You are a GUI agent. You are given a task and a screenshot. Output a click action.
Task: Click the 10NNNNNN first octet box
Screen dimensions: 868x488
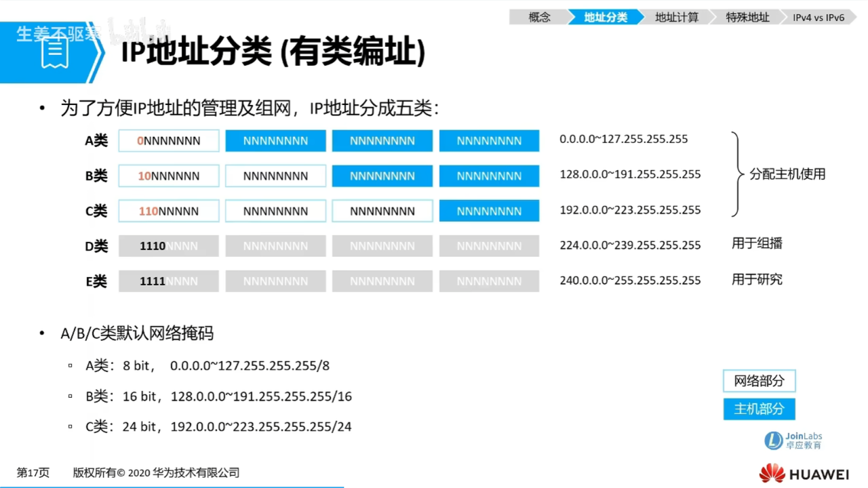(169, 176)
